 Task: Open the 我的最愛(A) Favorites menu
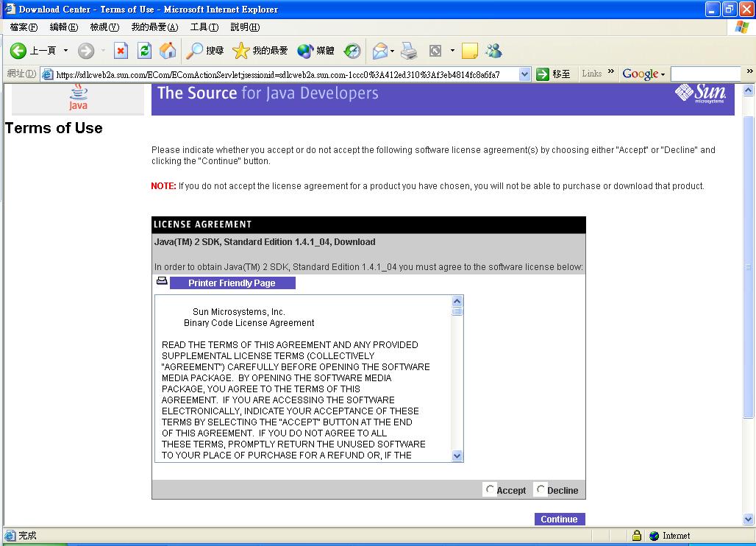pos(154,27)
